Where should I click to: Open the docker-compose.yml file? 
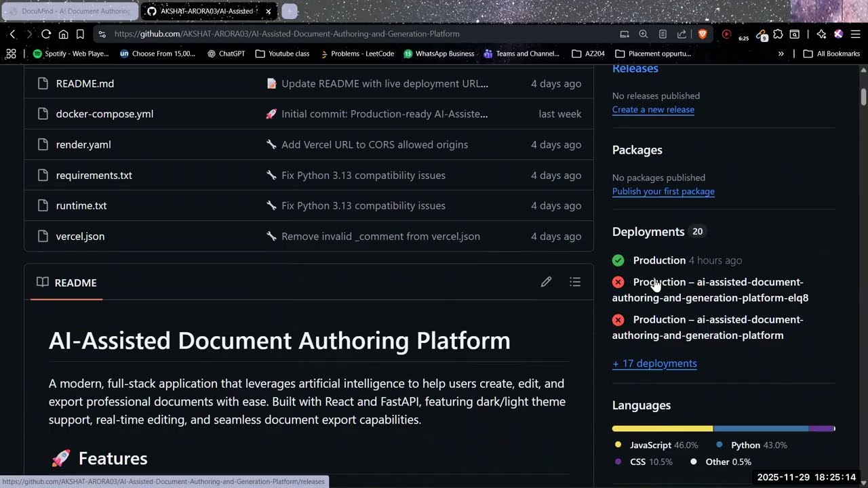point(104,114)
